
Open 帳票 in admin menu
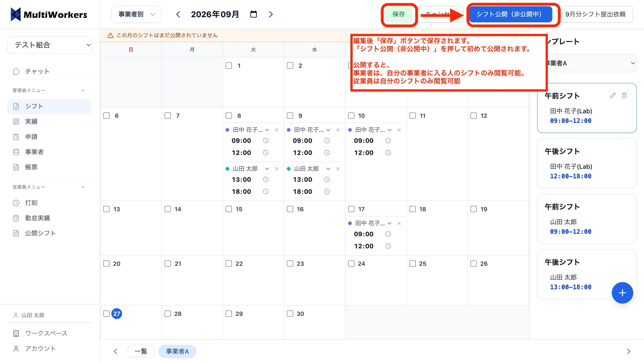[49, 167]
